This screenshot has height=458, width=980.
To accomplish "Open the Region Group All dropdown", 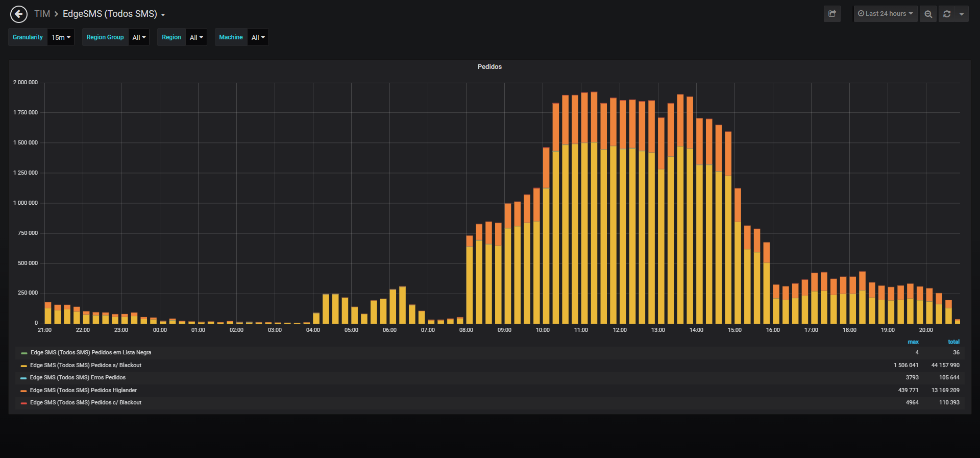I will click(139, 37).
